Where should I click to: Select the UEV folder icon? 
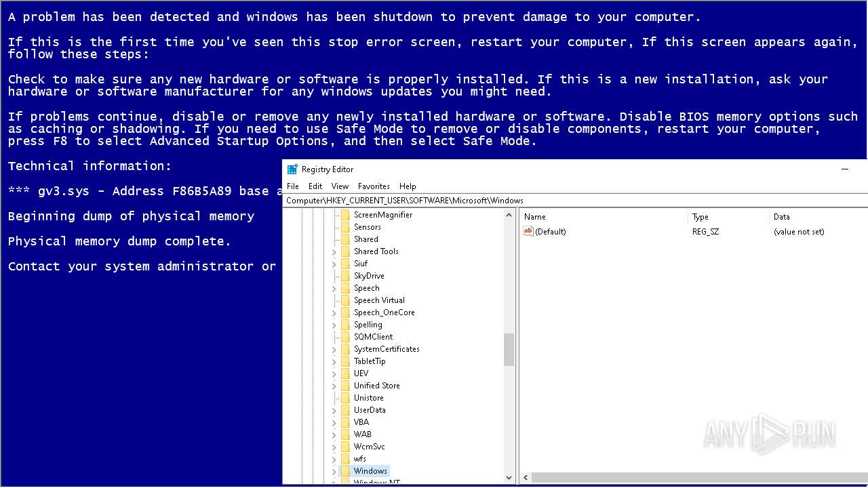coord(345,373)
